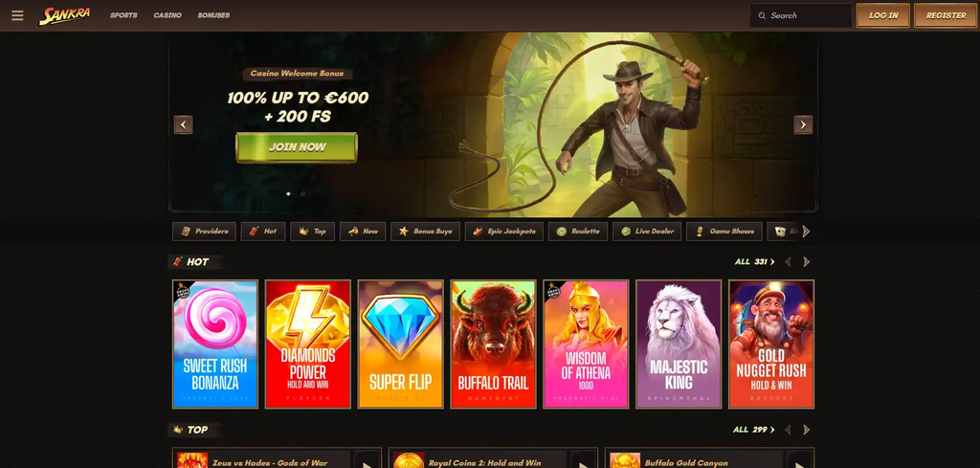Expand All 299 Top games
980x468 pixels.
754,430
